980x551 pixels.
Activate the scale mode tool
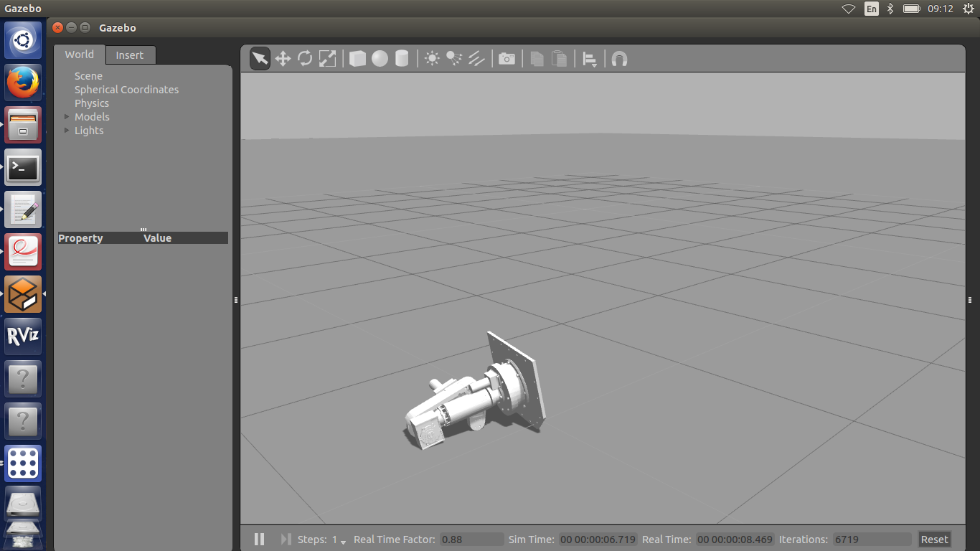327,59
